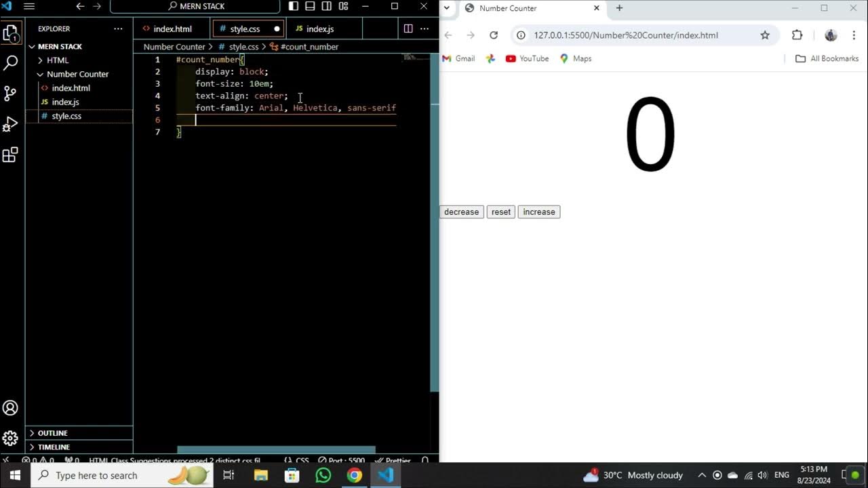Click the unsaved dot on style.css tab

coord(277,29)
